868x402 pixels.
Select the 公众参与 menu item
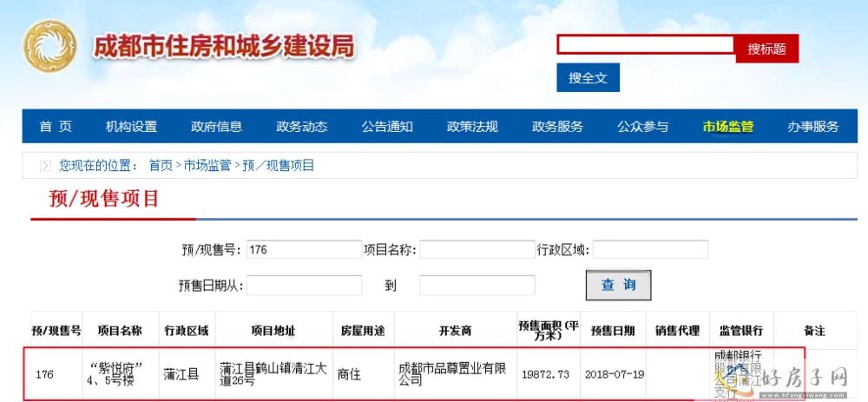tap(642, 127)
